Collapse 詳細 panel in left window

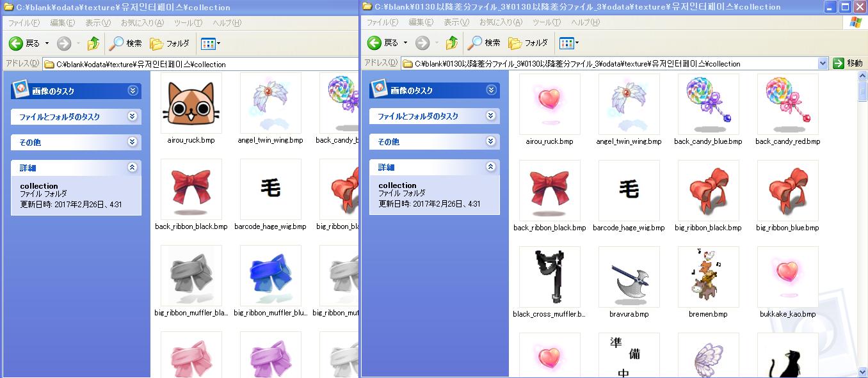tap(133, 168)
